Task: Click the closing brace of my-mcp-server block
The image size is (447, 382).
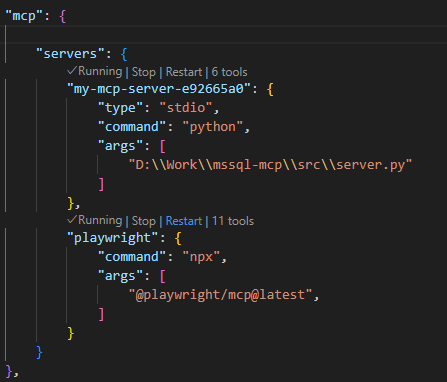Action: tap(70, 203)
